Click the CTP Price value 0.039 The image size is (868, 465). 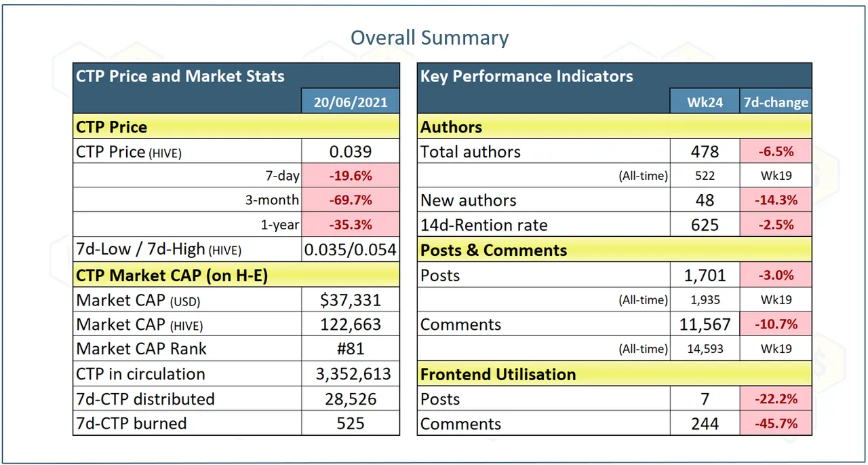351,151
